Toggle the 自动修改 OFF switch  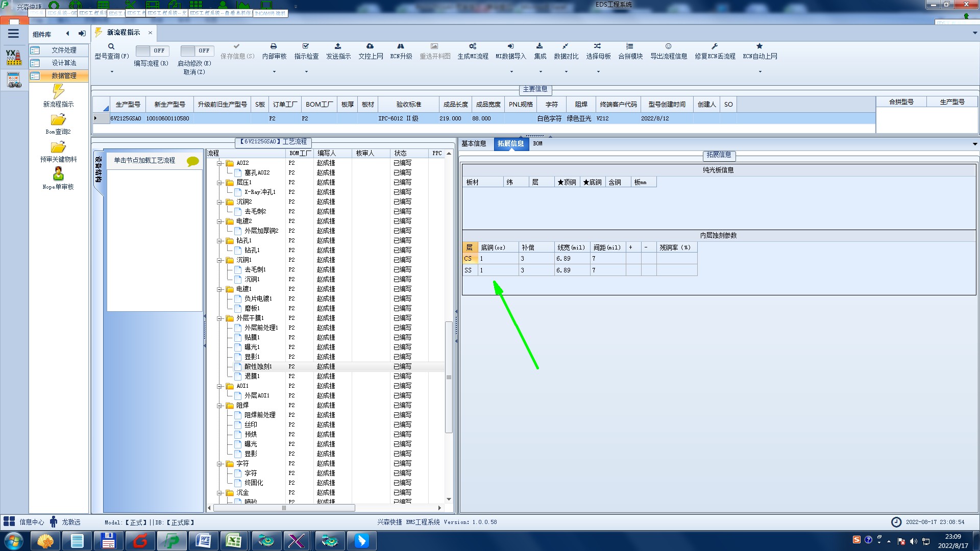pos(197,51)
